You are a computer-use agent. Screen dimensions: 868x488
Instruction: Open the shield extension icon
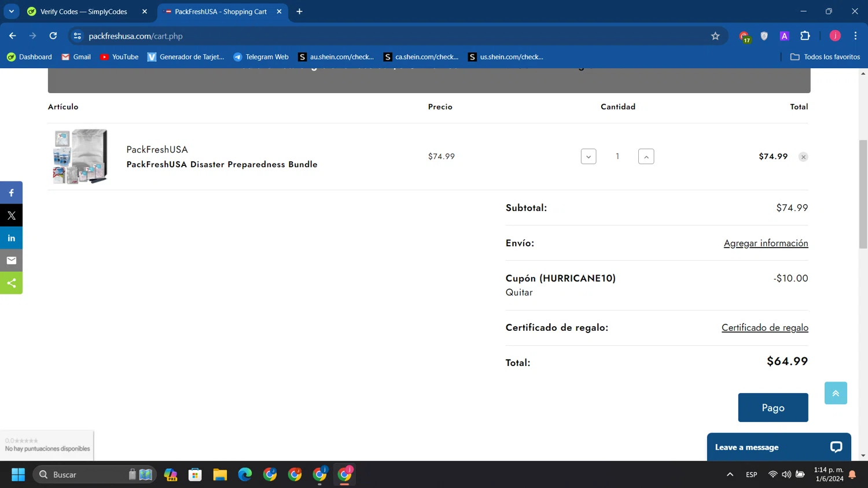pos(764,36)
